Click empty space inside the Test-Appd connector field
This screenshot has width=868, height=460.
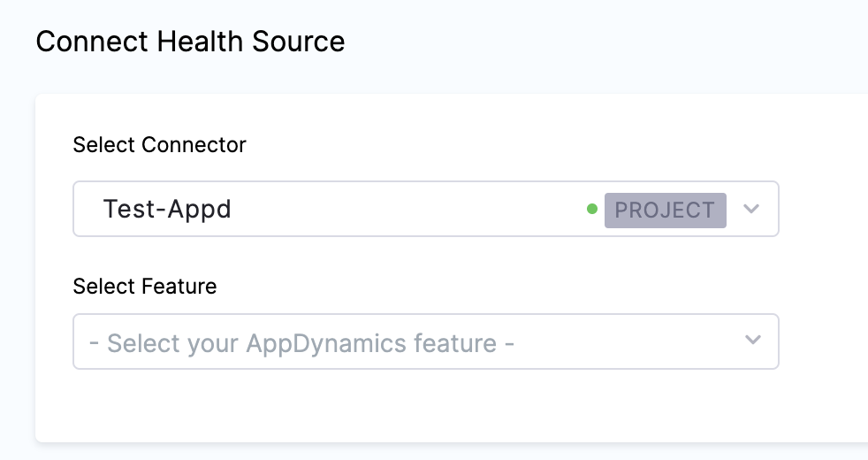point(407,210)
